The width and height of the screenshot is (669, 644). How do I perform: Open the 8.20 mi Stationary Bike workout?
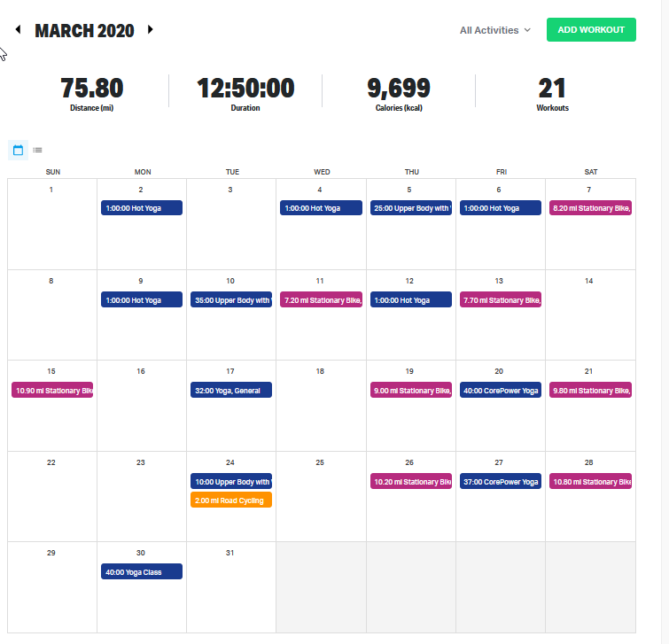point(590,208)
